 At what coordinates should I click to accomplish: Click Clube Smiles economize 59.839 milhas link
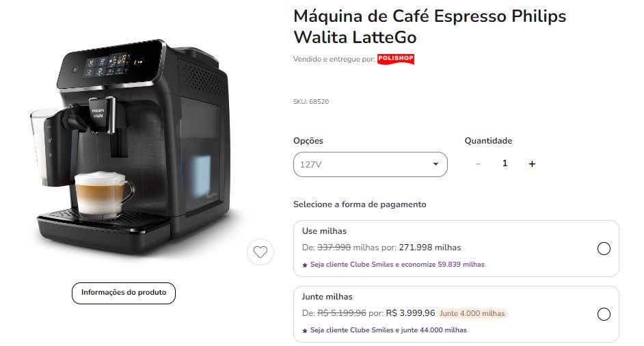coord(397,264)
